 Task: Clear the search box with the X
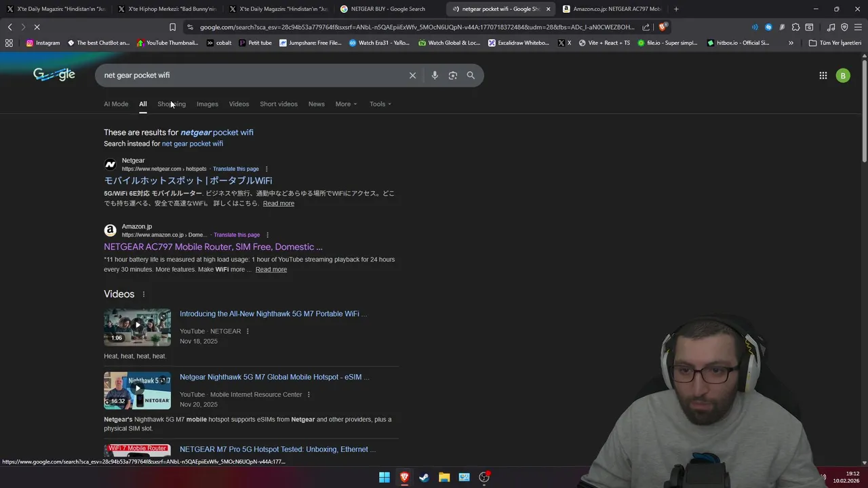point(412,75)
